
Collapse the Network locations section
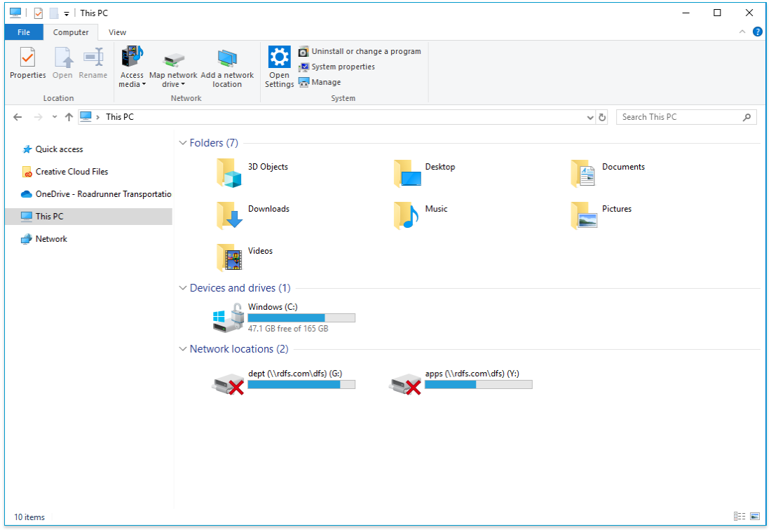(x=183, y=349)
